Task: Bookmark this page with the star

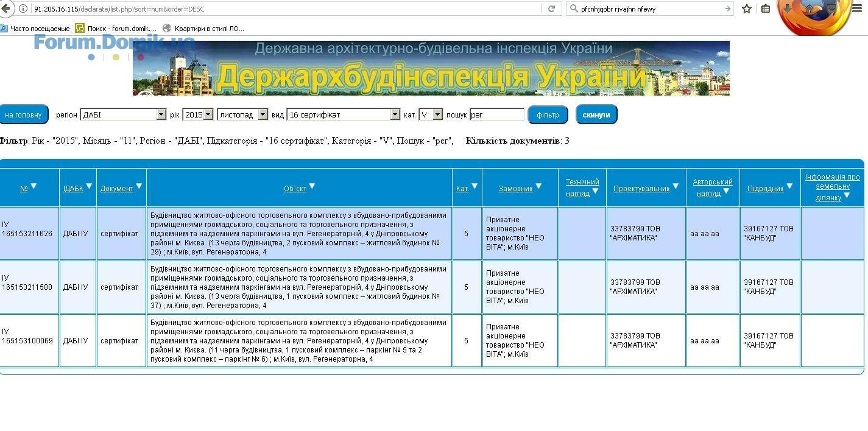Action: [747, 9]
